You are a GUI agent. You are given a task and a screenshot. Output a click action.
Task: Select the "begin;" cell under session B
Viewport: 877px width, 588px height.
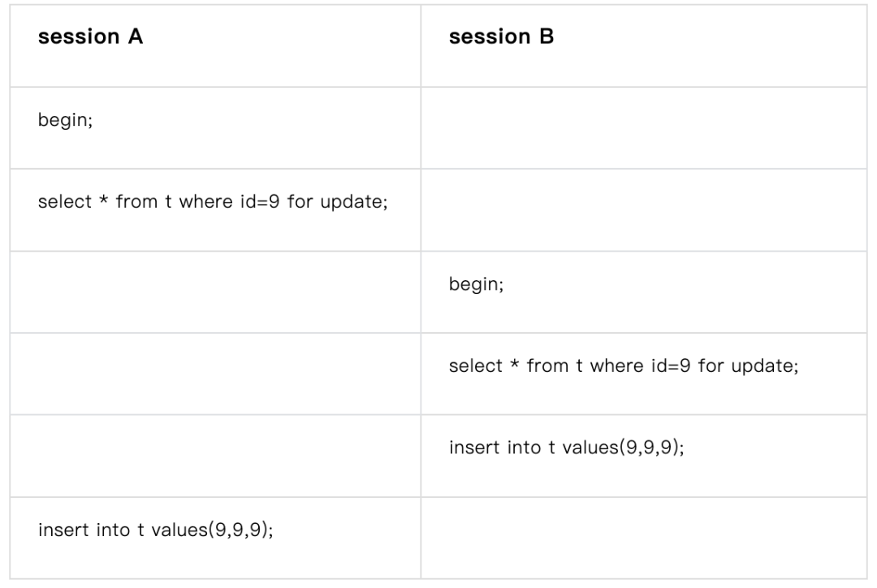[x=476, y=286]
